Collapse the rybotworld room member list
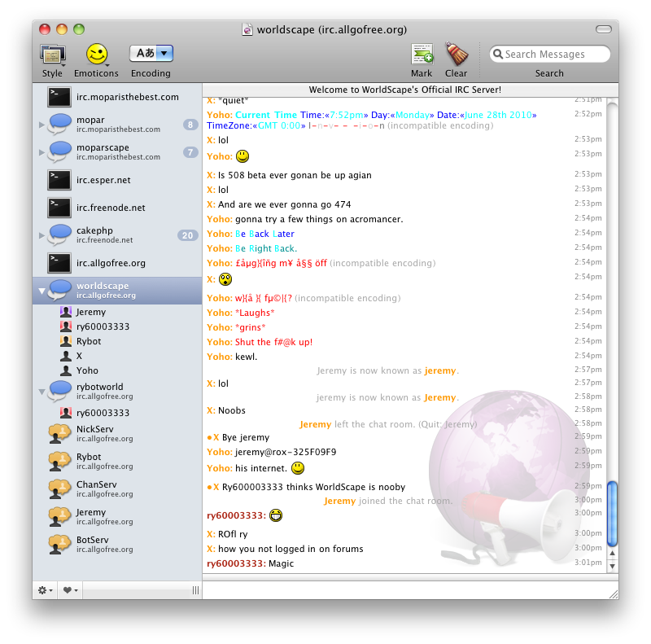Viewport: 651px width, 644px height. pyautogui.click(x=42, y=392)
